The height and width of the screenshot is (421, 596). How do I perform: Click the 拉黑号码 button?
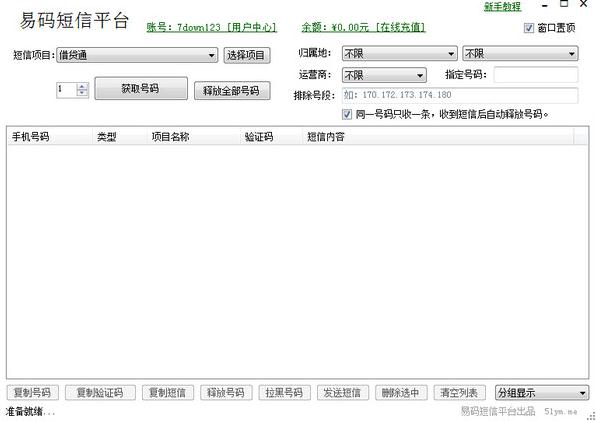coord(284,393)
